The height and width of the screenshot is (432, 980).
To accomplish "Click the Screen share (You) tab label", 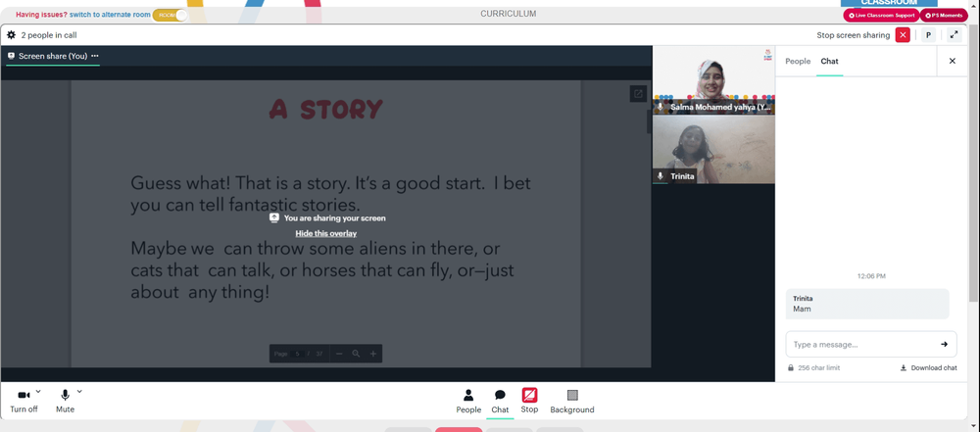I will 53,56.
